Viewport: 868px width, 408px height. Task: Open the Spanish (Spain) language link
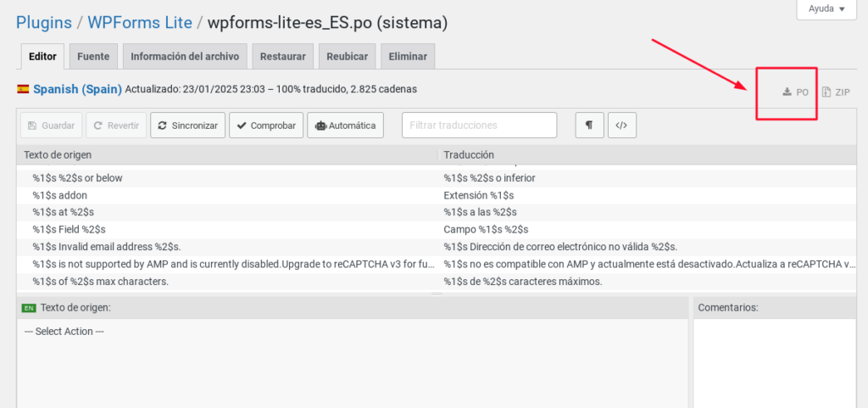[x=77, y=89]
